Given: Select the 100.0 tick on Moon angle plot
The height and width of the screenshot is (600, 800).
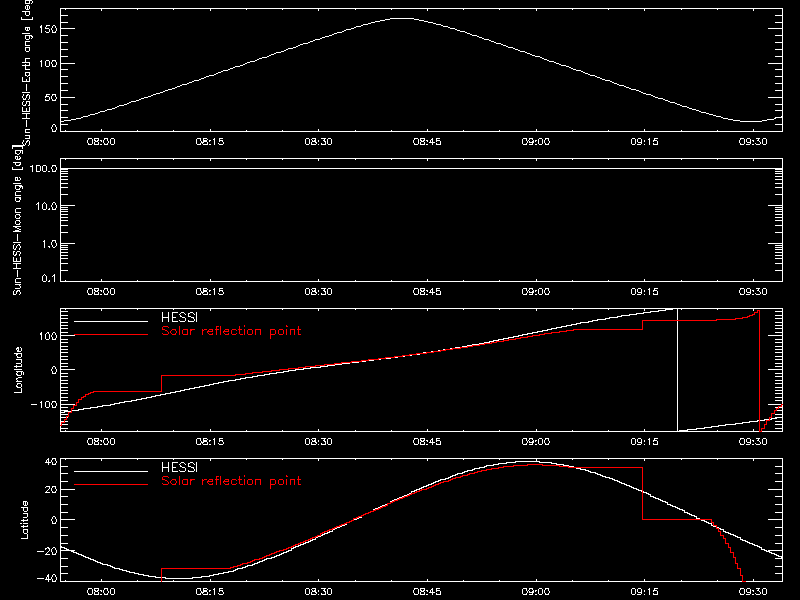Looking at the screenshot, I should point(43,169).
